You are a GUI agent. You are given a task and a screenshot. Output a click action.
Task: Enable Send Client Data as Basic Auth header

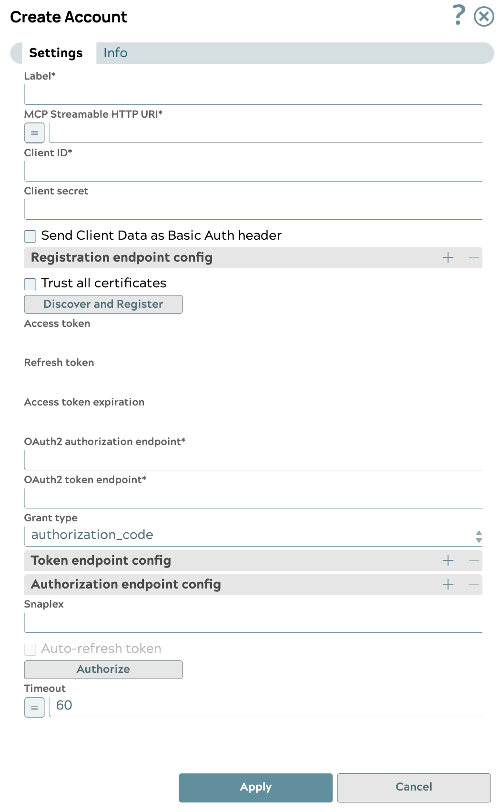(x=30, y=235)
